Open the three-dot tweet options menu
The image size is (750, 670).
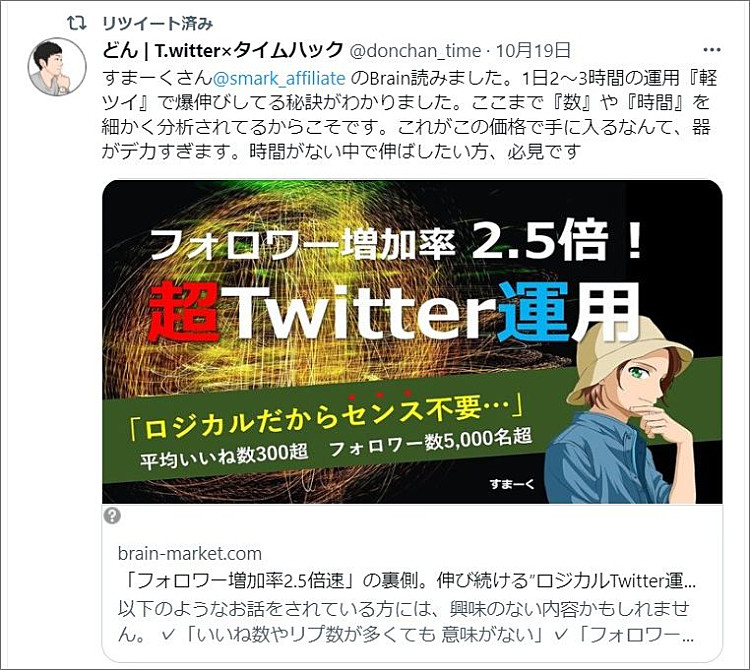(x=712, y=50)
